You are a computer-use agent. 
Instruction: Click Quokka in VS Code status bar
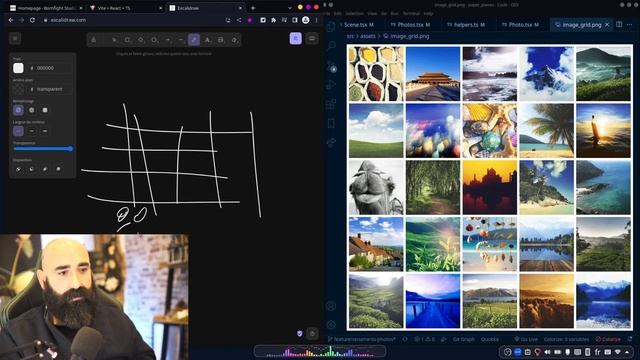click(490, 339)
